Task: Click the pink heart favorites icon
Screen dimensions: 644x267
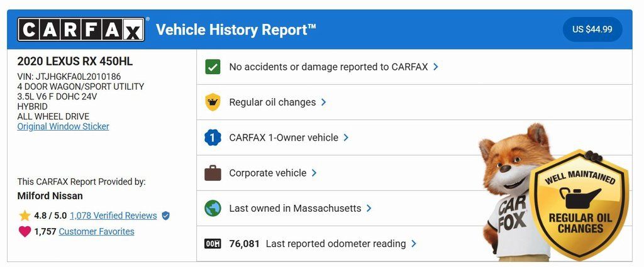Action: 25,232
